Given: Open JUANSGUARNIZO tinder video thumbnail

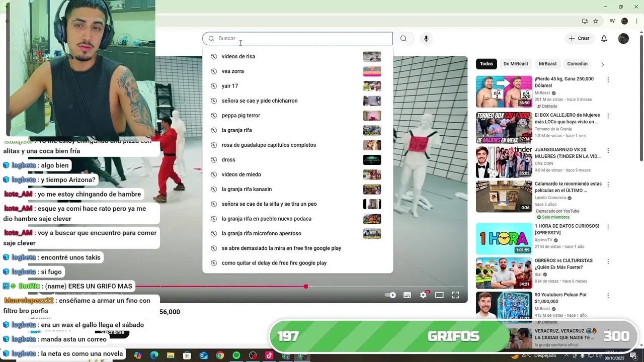Looking at the screenshot, I should (x=504, y=162).
